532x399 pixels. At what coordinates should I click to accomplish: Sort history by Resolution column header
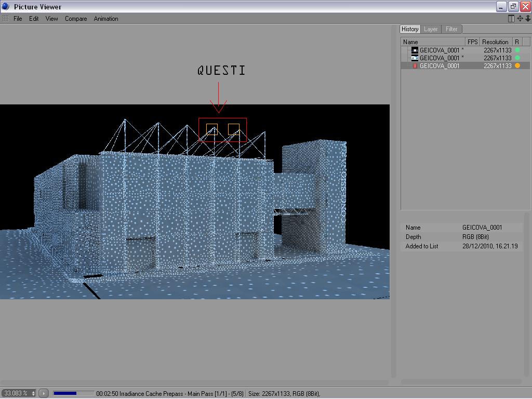(x=496, y=42)
